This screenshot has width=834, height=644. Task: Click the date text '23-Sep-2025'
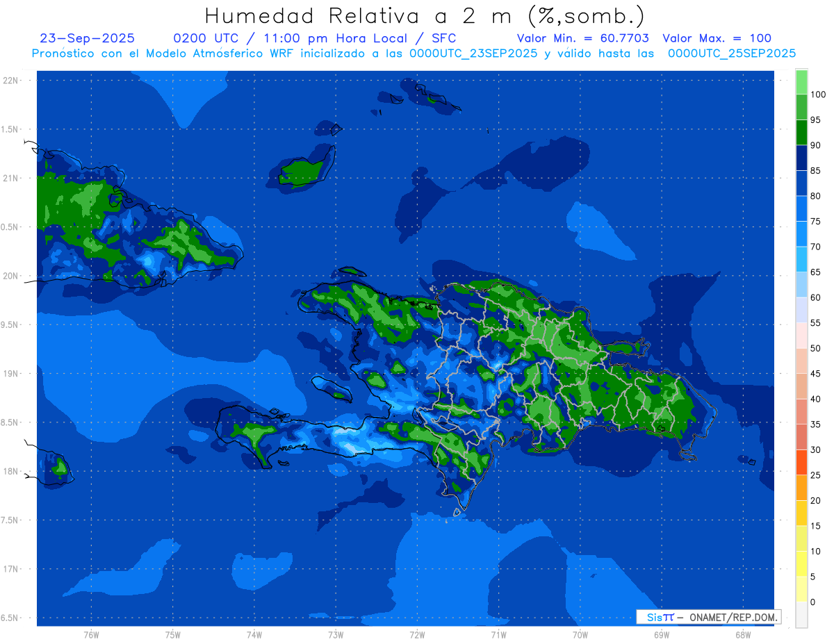(88, 38)
